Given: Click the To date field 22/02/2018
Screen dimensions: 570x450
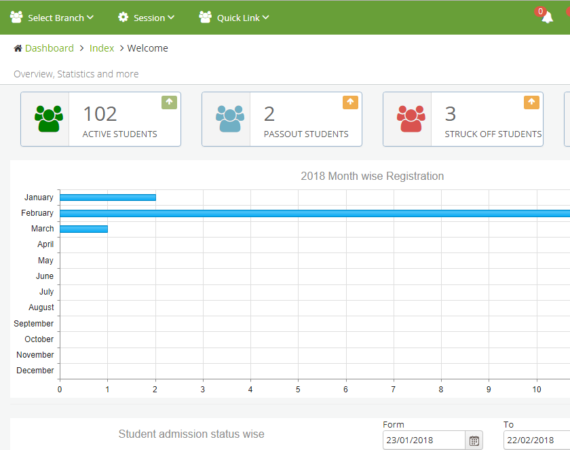Looking at the screenshot, I should coord(537,440).
